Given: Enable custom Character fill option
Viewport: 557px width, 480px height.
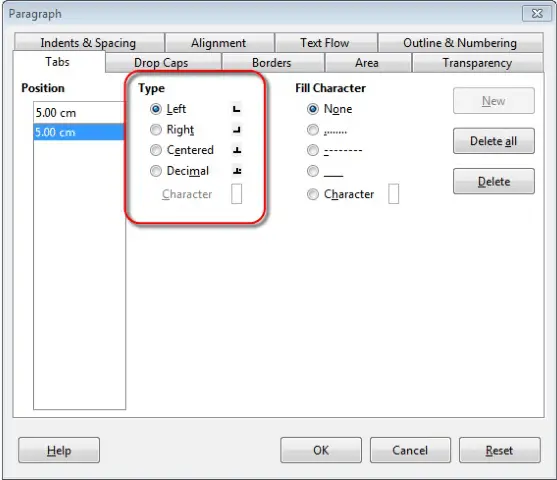Looking at the screenshot, I should 313,194.
